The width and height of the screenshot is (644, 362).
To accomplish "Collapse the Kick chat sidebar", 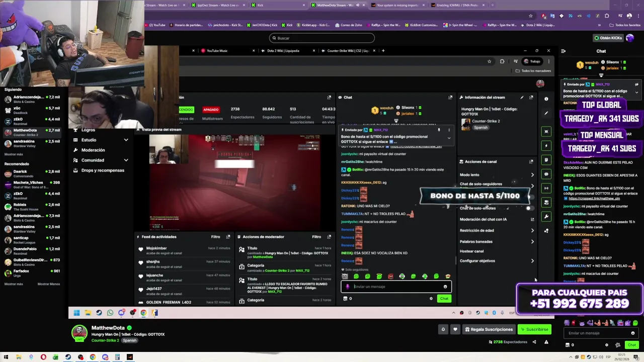I will coord(563,51).
